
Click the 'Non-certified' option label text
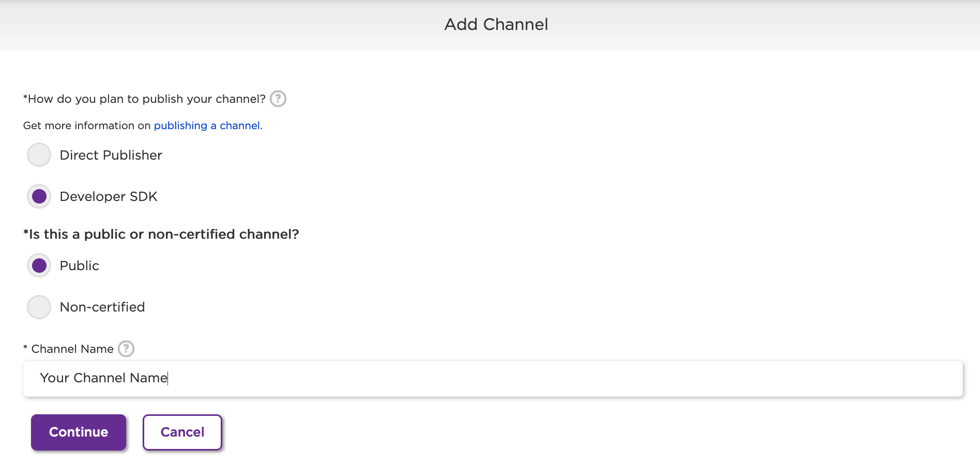tap(102, 307)
